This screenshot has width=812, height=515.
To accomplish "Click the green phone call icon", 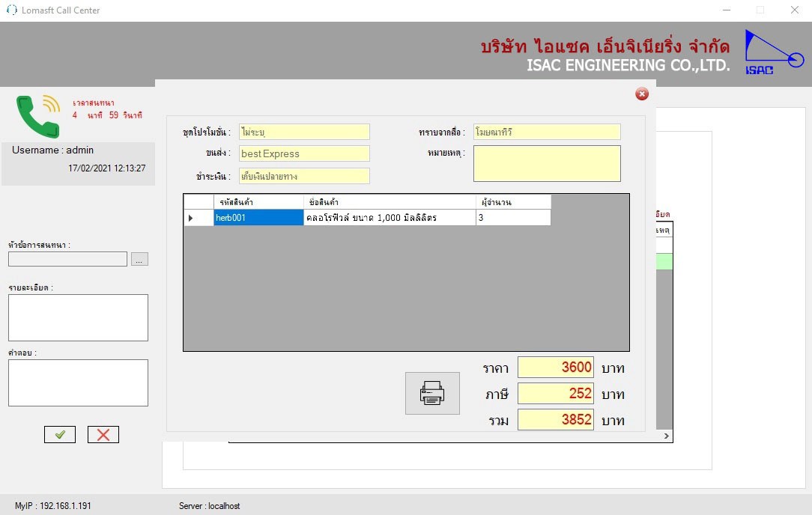I will [37, 116].
